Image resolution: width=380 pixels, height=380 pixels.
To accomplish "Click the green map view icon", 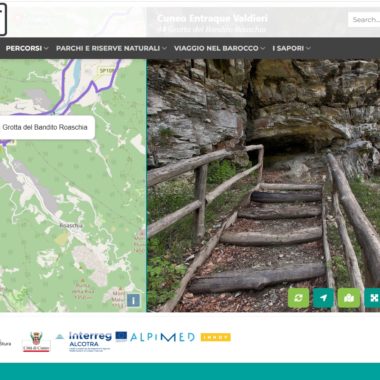I will [x=349, y=298].
